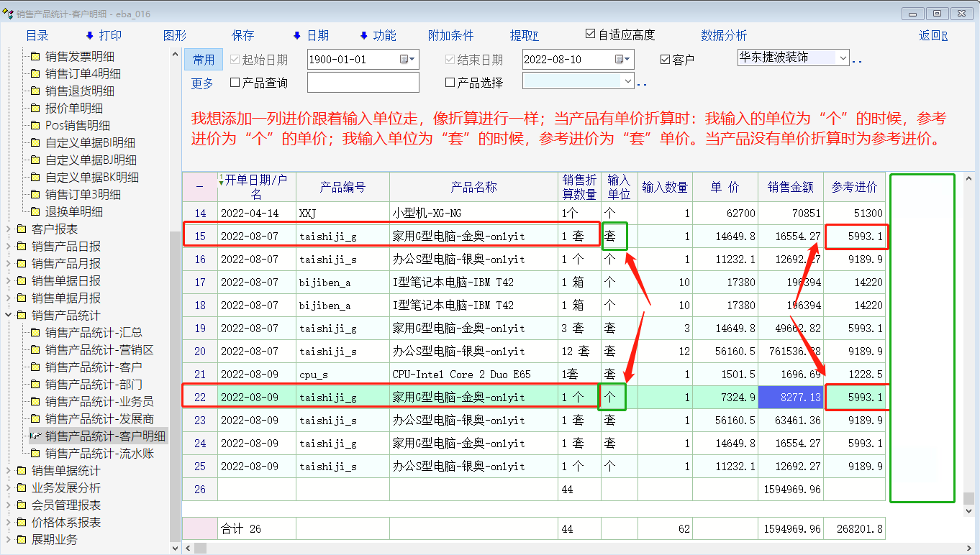Select the 常用 tab button

tap(204, 60)
